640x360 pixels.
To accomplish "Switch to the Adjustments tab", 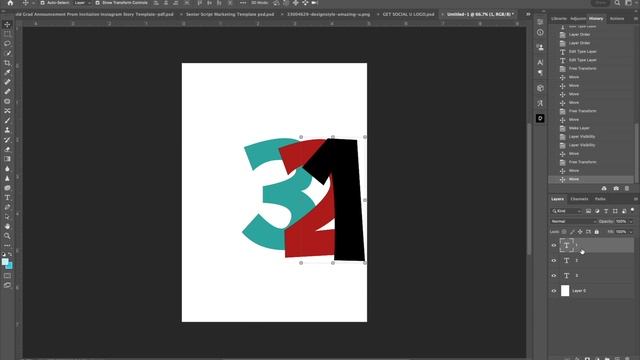I will (578, 18).
